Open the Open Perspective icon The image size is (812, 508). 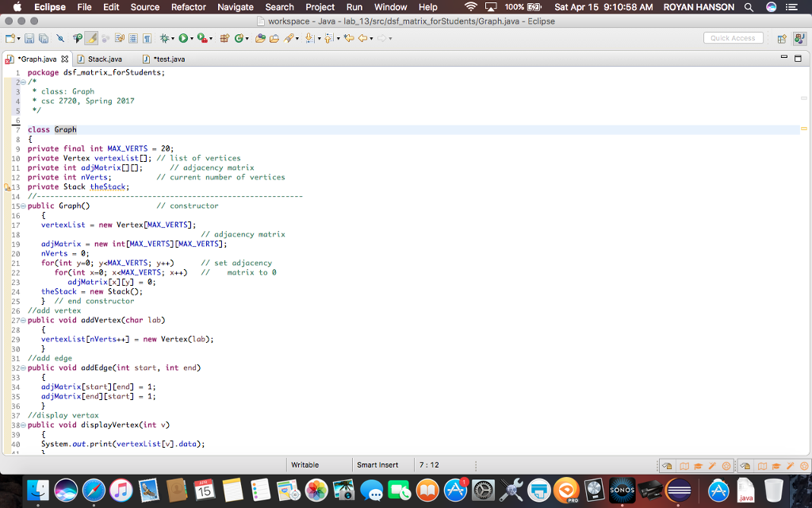[781, 38]
